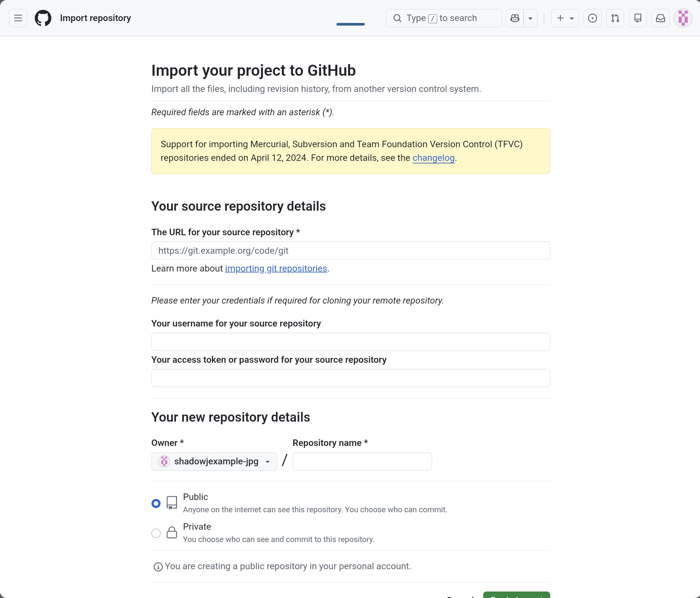
Task: Open the Copilot chat icon
Action: pos(515,18)
